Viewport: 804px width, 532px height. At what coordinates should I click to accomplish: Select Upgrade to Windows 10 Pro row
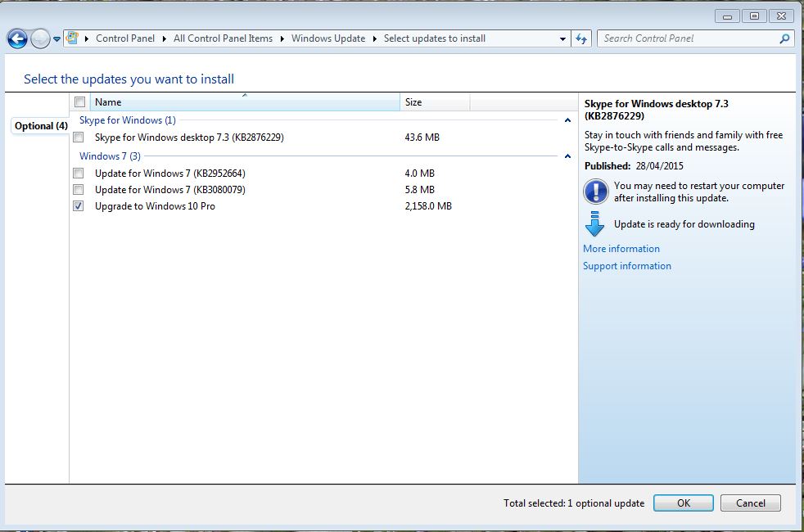point(323,206)
